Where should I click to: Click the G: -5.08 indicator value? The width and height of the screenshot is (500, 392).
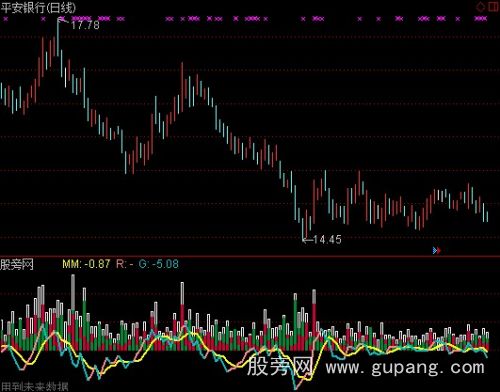click(x=159, y=264)
